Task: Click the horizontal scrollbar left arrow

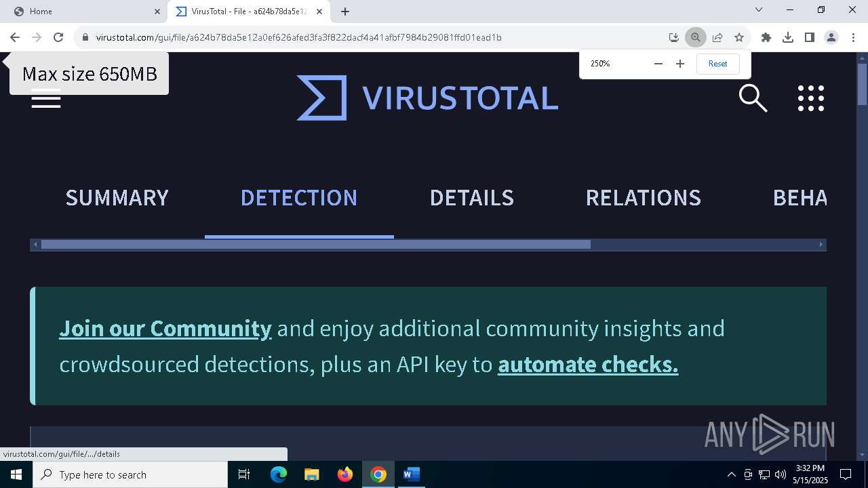Action: pos(35,244)
